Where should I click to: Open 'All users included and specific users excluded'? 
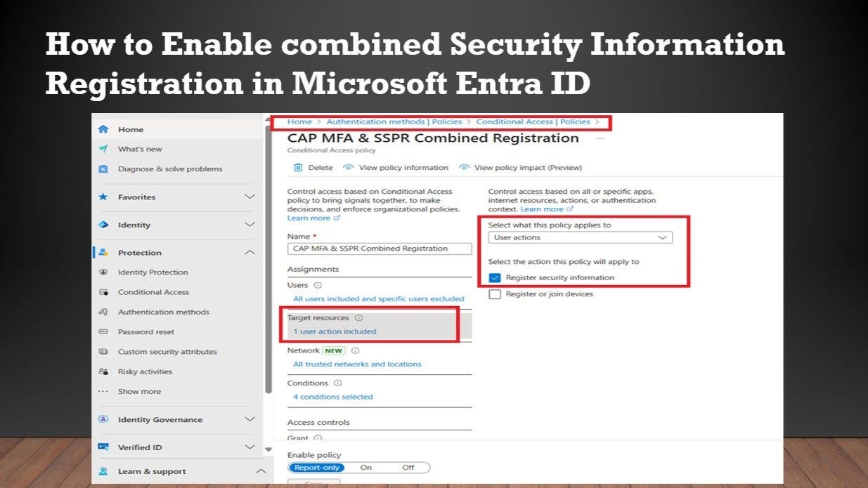click(377, 298)
